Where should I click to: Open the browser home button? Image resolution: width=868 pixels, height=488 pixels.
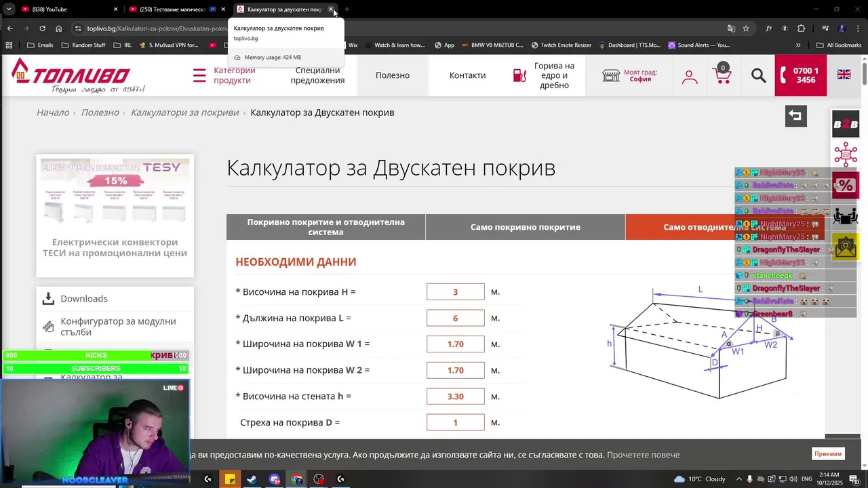click(x=58, y=28)
